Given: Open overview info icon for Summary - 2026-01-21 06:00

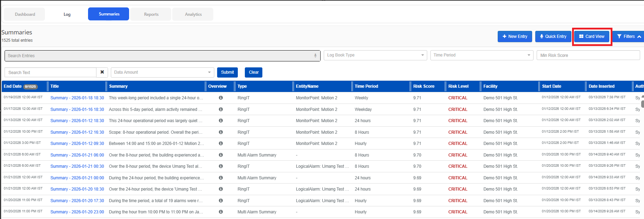Looking at the screenshot, I should (221, 155).
